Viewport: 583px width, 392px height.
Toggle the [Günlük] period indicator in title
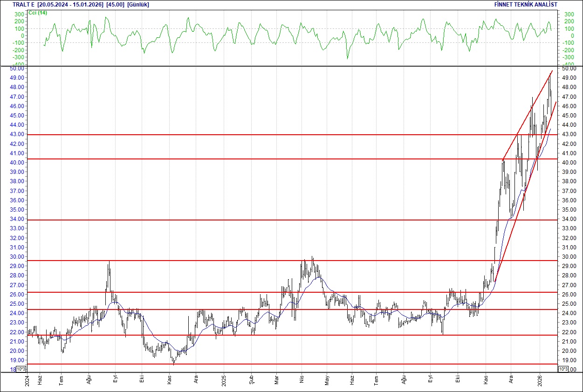(x=137, y=5)
